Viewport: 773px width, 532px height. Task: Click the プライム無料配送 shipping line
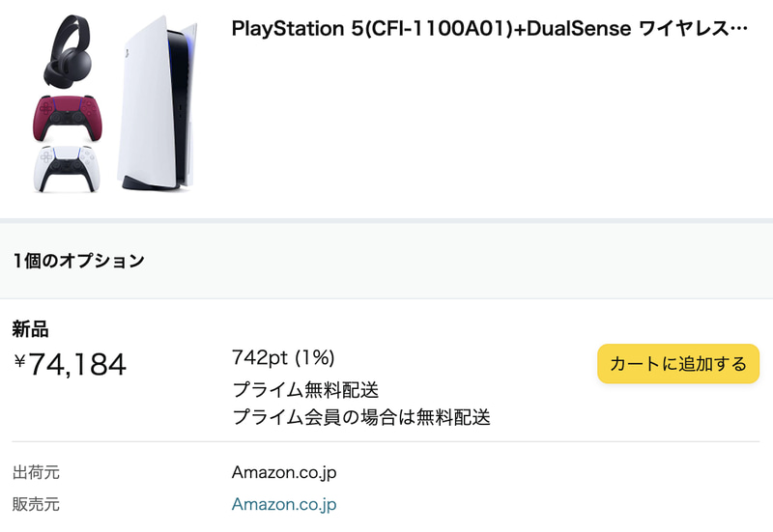click(x=305, y=390)
